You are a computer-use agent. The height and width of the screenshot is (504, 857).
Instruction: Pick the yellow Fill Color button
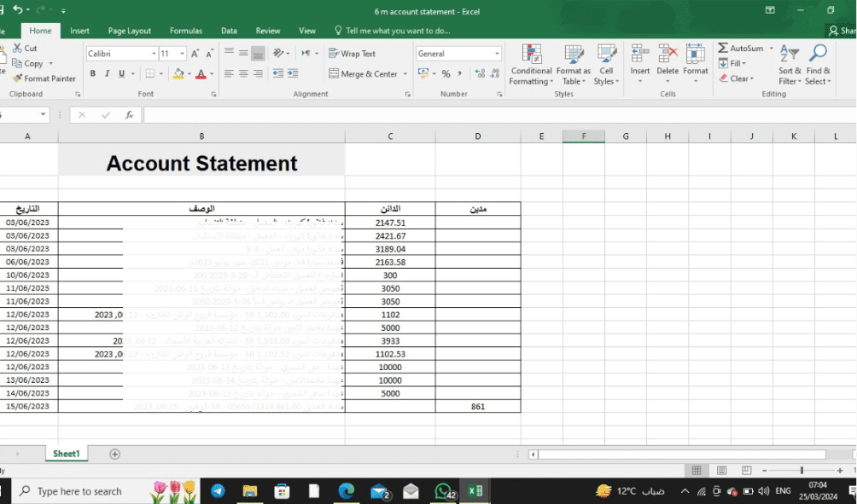coord(178,73)
